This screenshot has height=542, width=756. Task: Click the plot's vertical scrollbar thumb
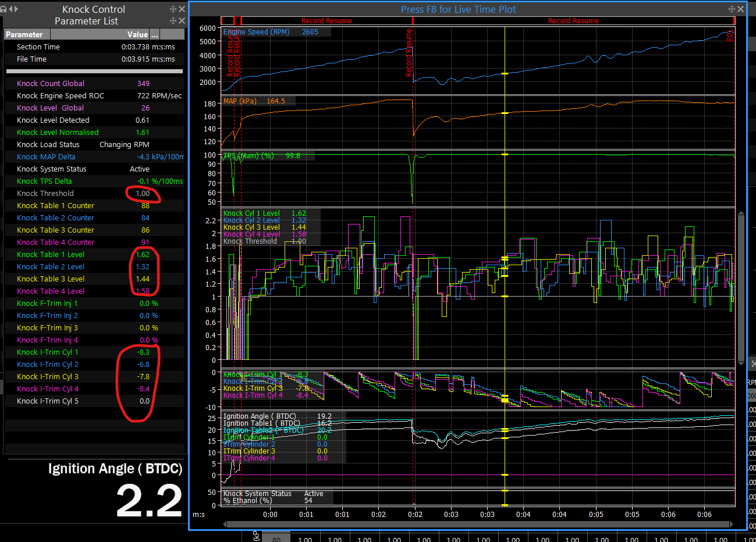click(x=741, y=288)
